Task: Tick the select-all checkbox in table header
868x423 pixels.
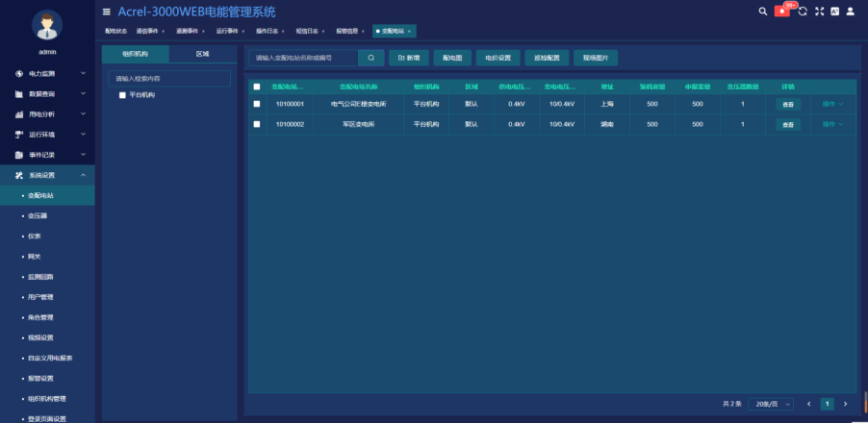Action: point(256,87)
